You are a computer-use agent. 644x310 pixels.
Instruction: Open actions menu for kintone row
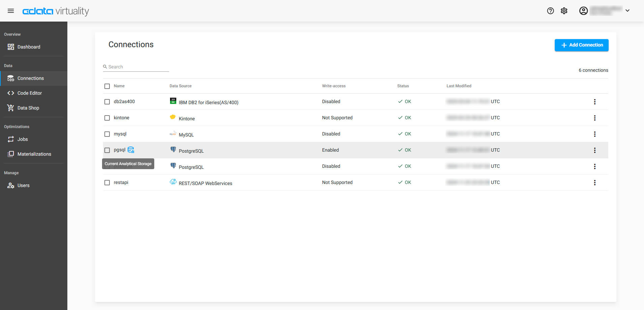click(x=595, y=118)
